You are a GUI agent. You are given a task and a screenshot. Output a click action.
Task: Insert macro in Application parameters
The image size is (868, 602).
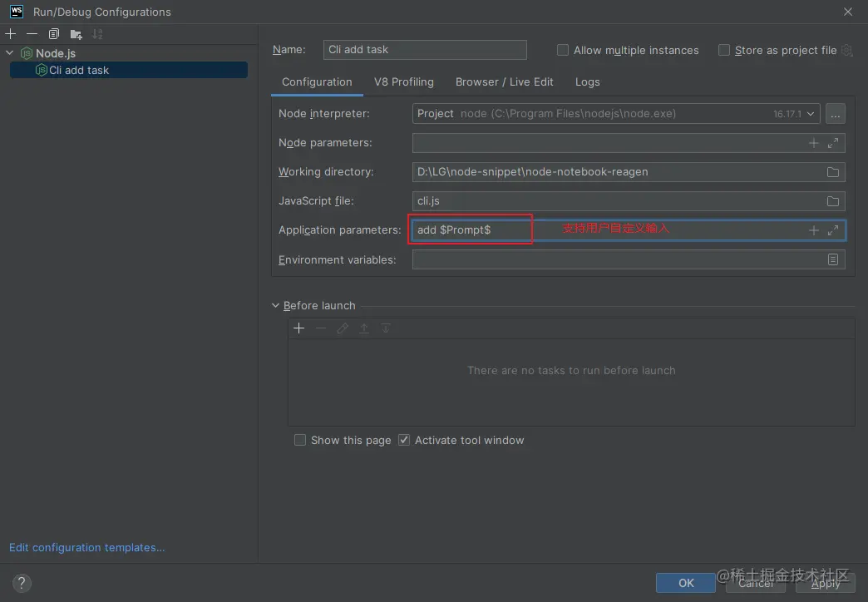pos(813,229)
